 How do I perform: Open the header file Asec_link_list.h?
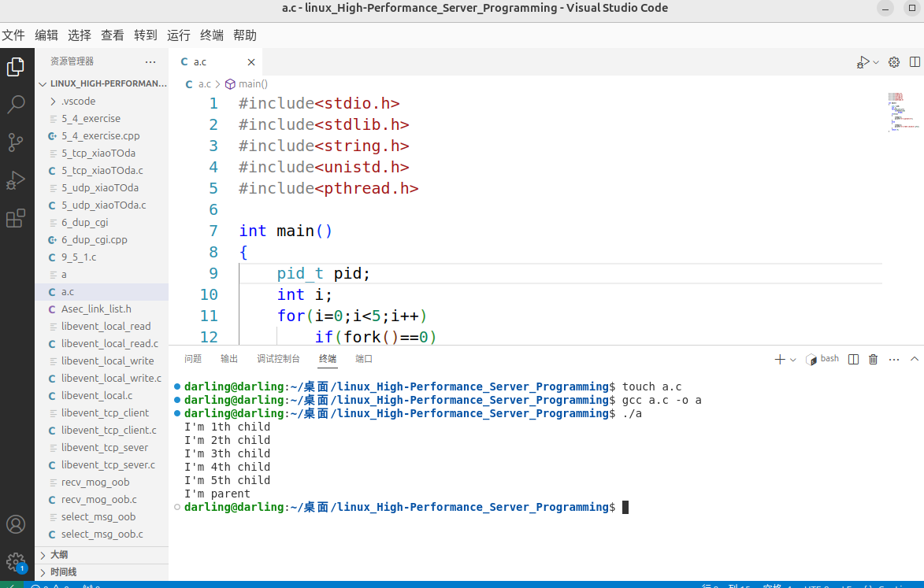coord(102,309)
